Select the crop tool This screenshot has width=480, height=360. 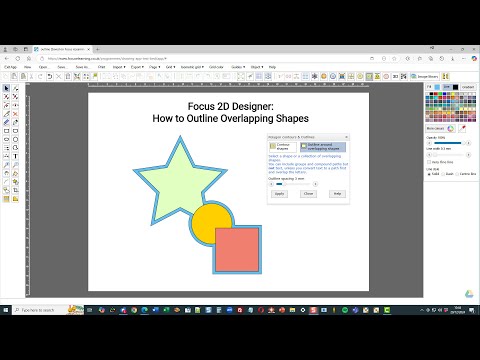(x=15, y=190)
